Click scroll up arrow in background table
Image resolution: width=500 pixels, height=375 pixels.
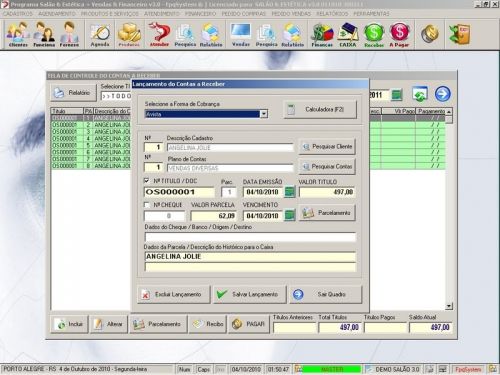click(x=449, y=111)
